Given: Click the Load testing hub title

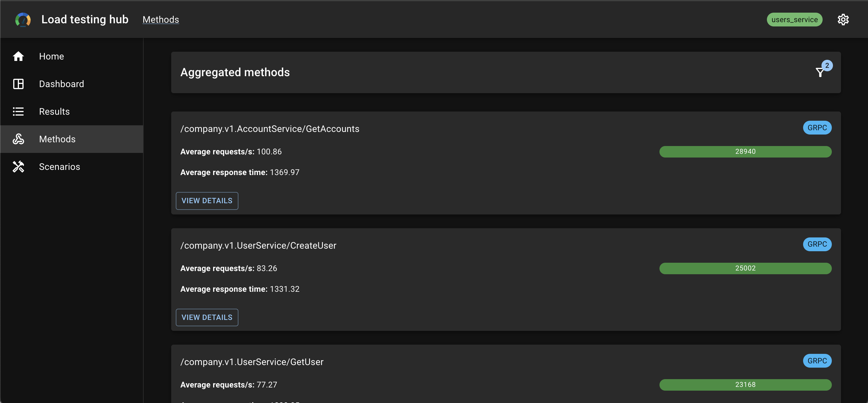Looking at the screenshot, I should pyautogui.click(x=85, y=20).
